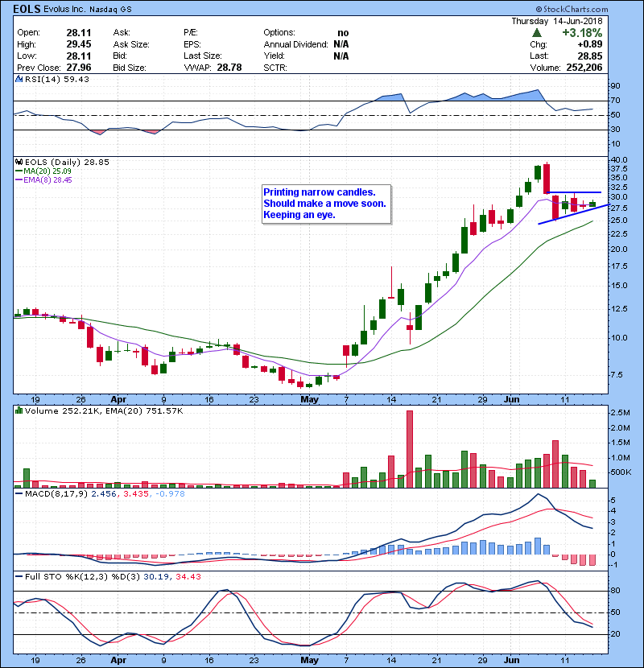
Task: Click the green up-arrow change indicator
Action: coord(537,33)
